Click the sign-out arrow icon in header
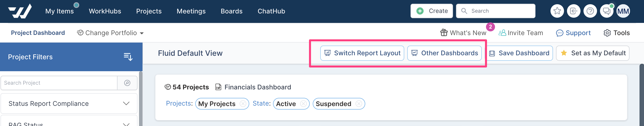Image resolution: width=644 pixels, height=126 pixels. [x=573, y=11]
